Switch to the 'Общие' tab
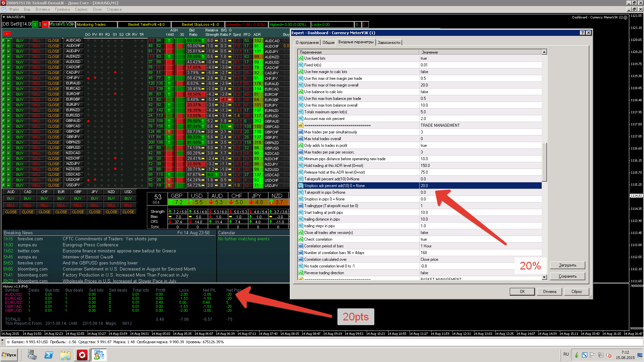Viewport: 644px width, 362px height. coord(328,43)
